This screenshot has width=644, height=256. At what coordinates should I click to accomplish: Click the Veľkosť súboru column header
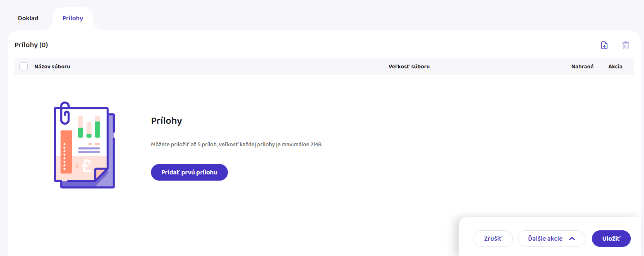[x=409, y=66]
